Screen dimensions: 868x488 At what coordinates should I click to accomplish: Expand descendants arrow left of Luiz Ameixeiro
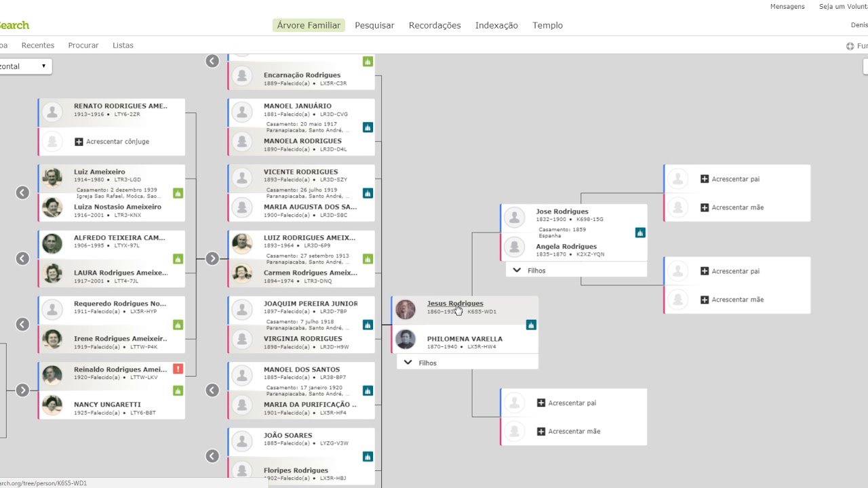click(22, 192)
